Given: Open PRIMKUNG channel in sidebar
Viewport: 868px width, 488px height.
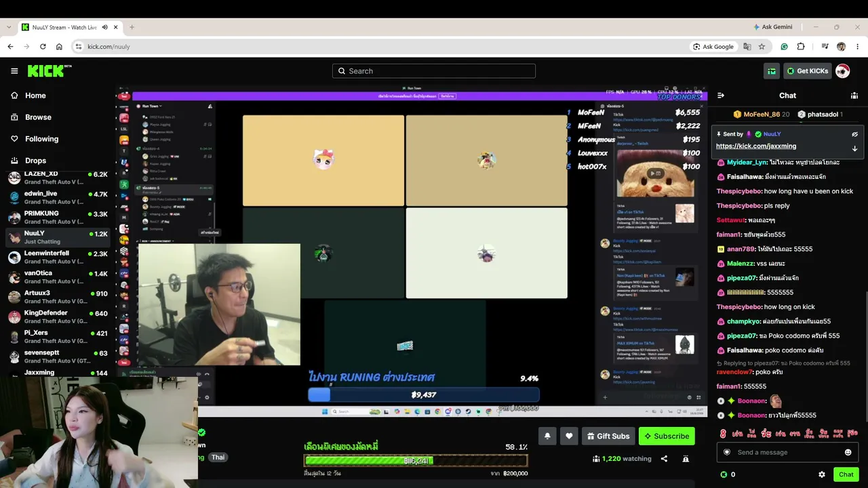Looking at the screenshot, I should pos(58,218).
